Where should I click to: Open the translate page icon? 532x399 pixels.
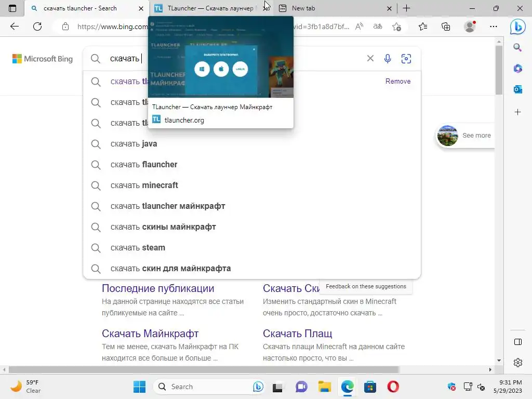point(378,26)
